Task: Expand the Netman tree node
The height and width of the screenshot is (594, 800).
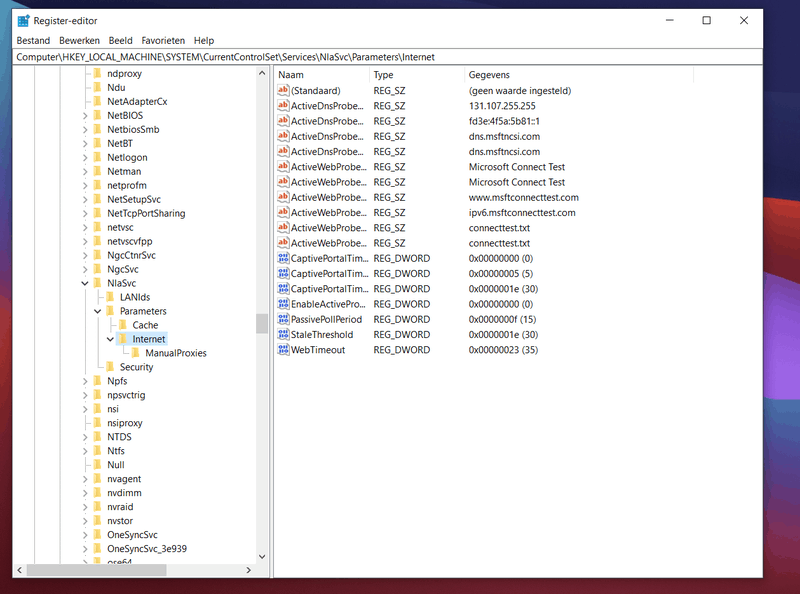Action: [x=85, y=171]
